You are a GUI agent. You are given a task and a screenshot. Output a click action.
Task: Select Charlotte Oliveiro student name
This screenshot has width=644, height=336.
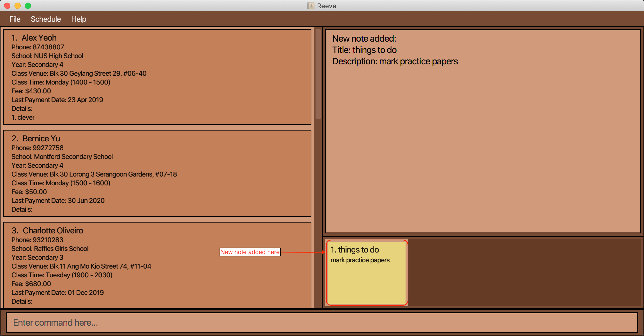click(53, 231)
